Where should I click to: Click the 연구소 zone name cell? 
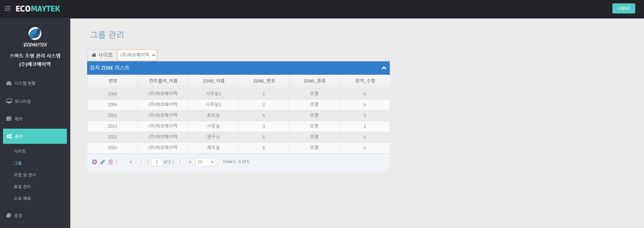coord(214,137)
